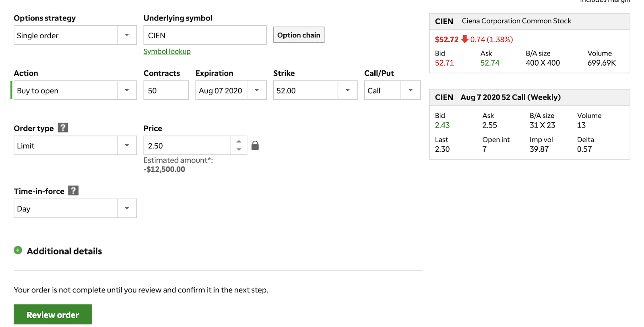
Task: Click option ask price 2.55
Action: tap(490, 125)
